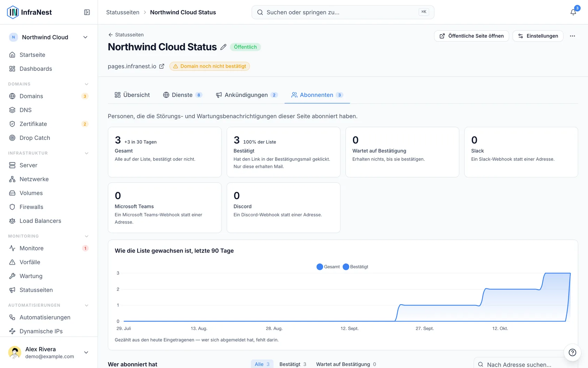Click Öffentliche Seite öffnen button
The width and height of the screenshot is (588, 368).
tap(472, 36)
